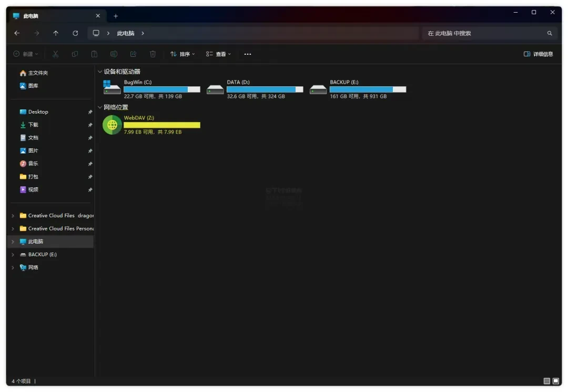
Task: Open the see more options ellipsis
Action: [x=247, y=54]
